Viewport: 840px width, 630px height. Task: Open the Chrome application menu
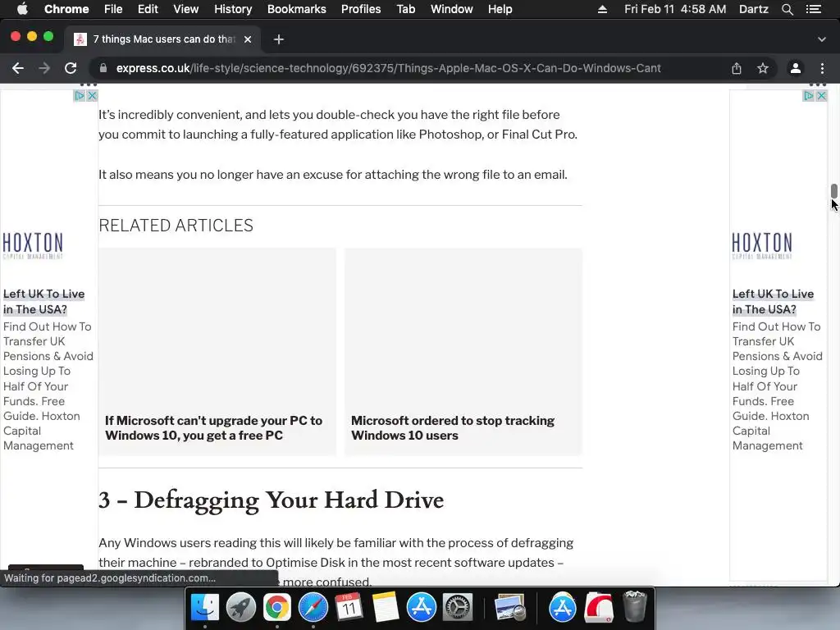tap(66, 9)
